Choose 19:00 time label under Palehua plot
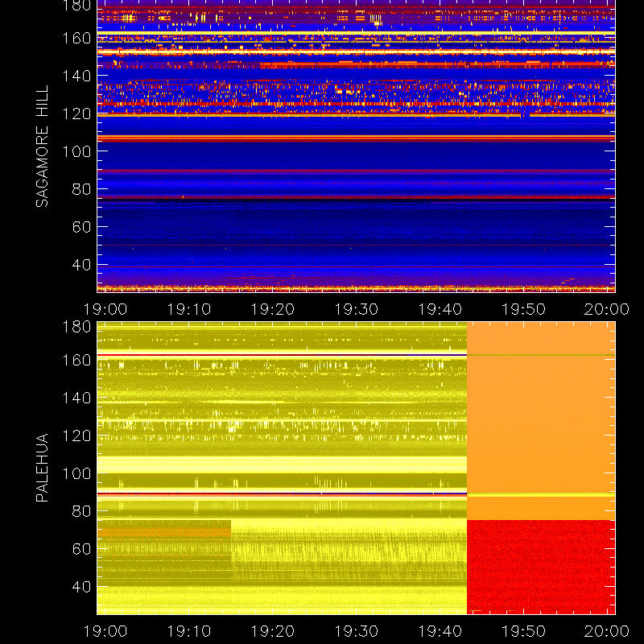Screen dimensions: 644x644 tap(105, 631)
